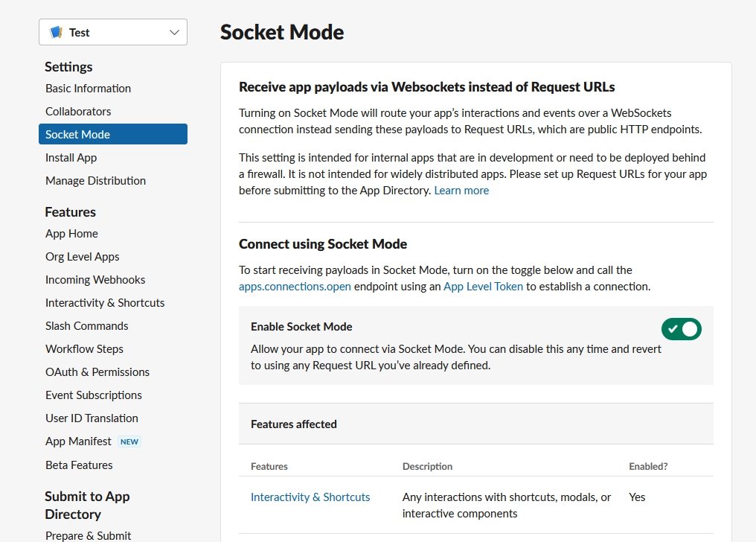This screenshot has height=542, width=756.
Task: Expand the app selection chevron
Action: pyautogui.click(x=174, y=32)
